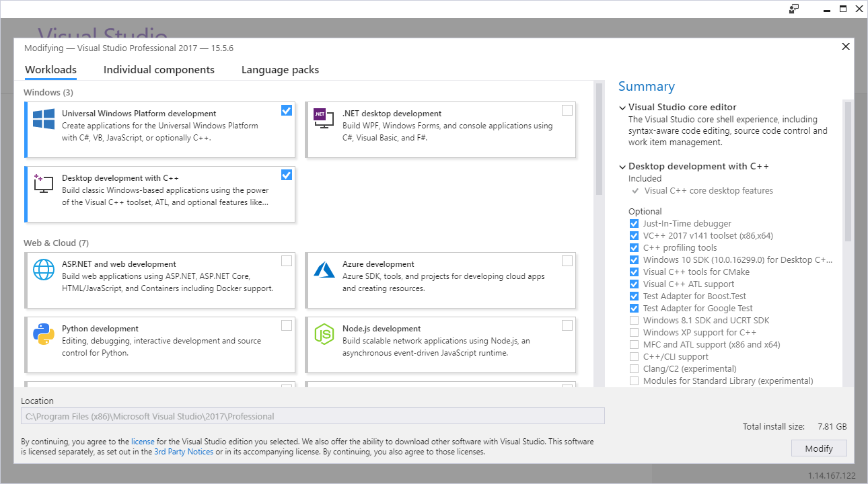This screenshot has width=868, height=484.
Task: Uncheck VC++ 2017 v141 toolset option
Action: pos(634,236)
